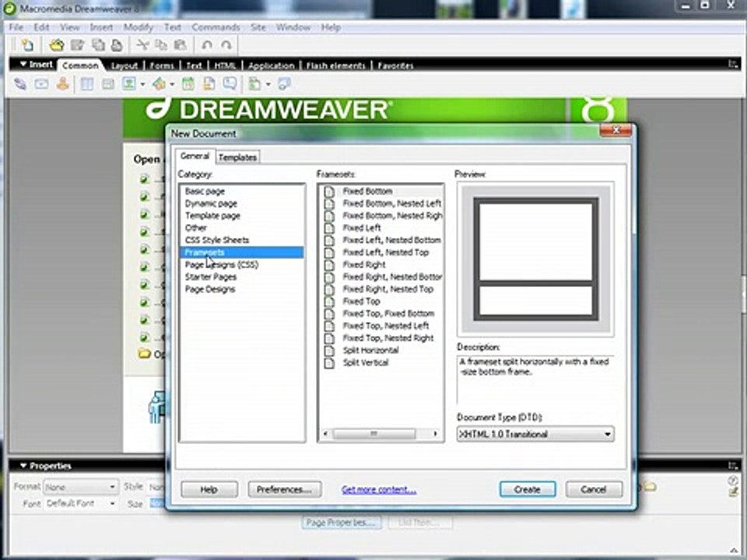This screenshot has width=747, height=560.
Task: Select Dynamic page category
Action: point(211,203)
